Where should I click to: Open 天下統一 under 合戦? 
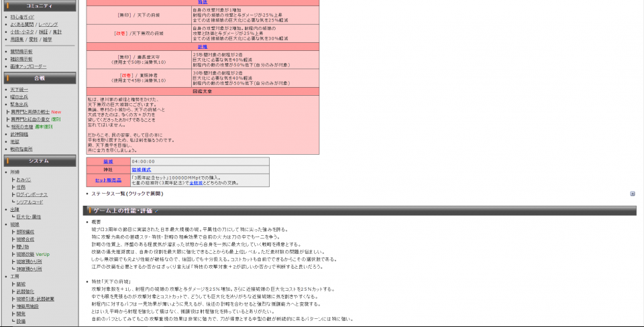[x=19, y=89]
